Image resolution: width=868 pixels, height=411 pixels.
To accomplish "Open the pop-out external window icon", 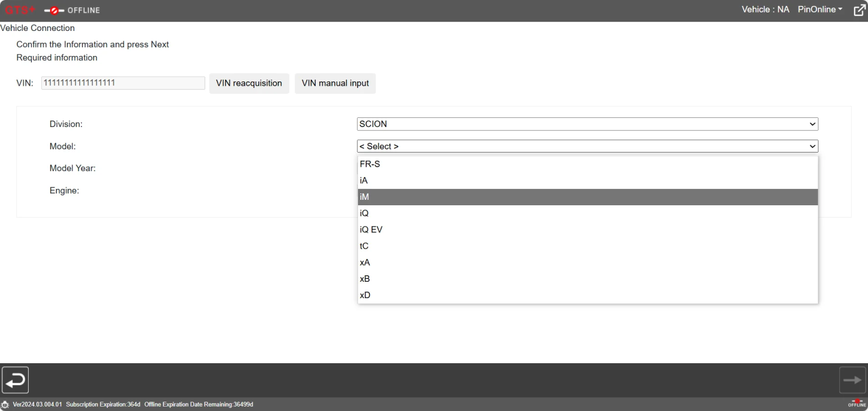I will coord(859,10).
